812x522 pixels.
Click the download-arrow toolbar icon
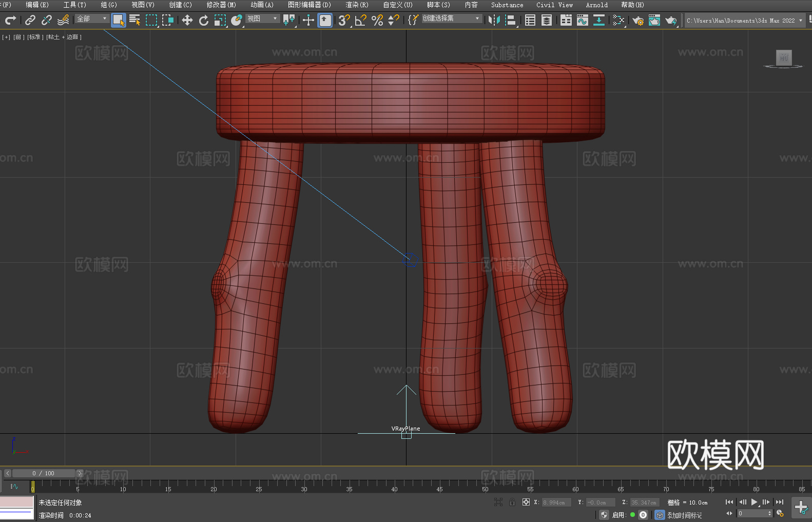(x=598, y=20)
